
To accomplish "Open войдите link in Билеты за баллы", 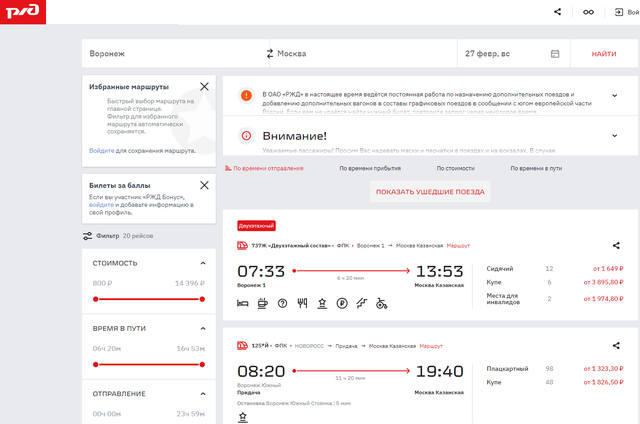I will tap(101, 205).
